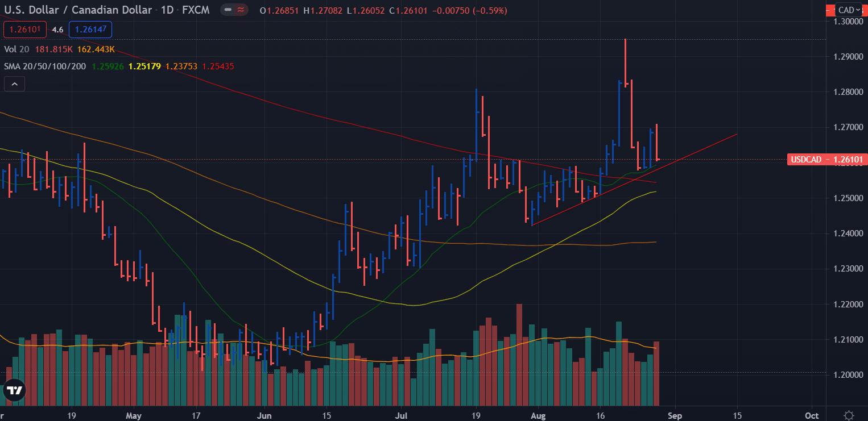The image size is (868, 421).
Task: Select the SMA 20/50/100/200 indicator legend
Action: pyautogui.click(x=45, y=66)
